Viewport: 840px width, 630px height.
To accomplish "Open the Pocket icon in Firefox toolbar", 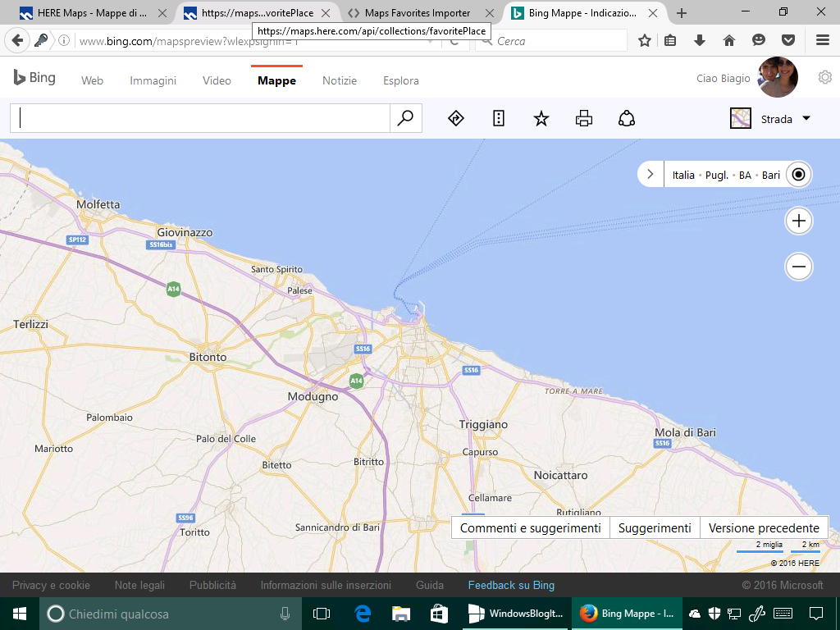I will pos(788,40).
